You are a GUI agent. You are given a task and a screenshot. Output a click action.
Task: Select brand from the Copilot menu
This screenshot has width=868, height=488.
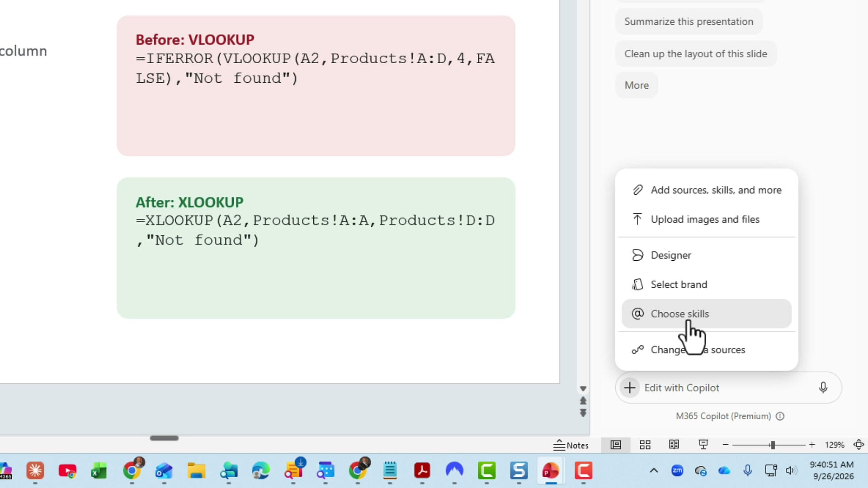[x=707, y=285]
